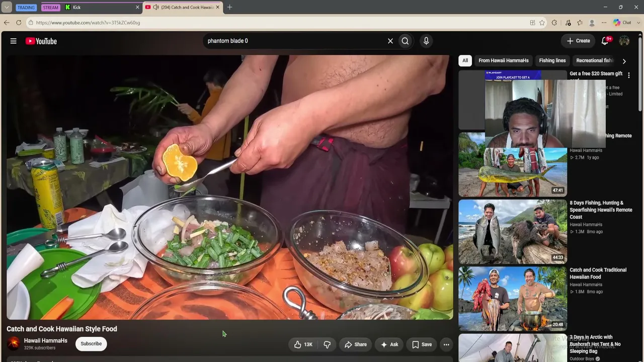Open the YouTube account avatar menu
This screenshot has width=644, height=362.
point(624,41)
